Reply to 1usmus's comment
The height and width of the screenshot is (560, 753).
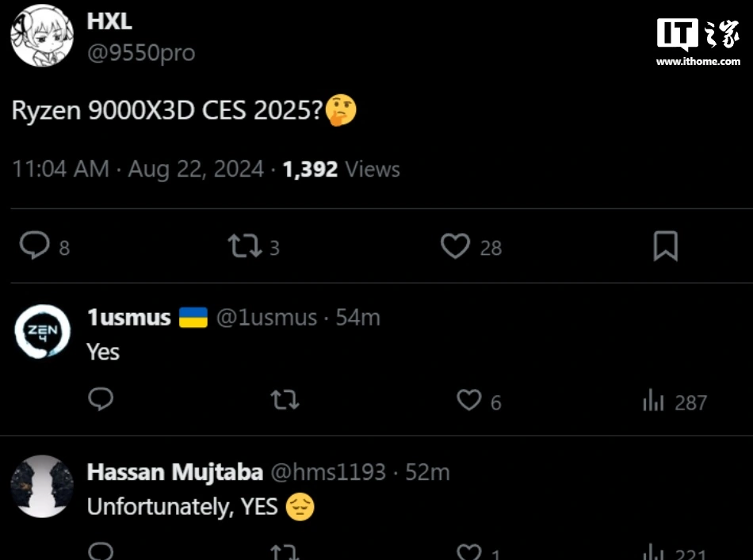click(x=100, y=401)
